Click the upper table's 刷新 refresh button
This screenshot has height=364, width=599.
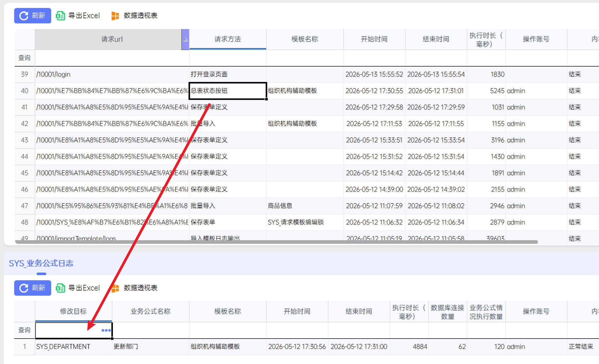coord(32,16)
